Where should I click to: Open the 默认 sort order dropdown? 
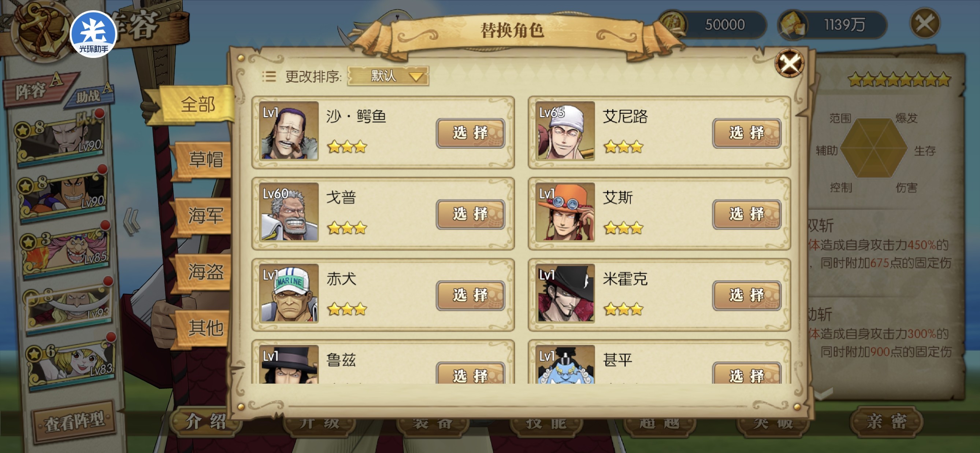(388, 76)
